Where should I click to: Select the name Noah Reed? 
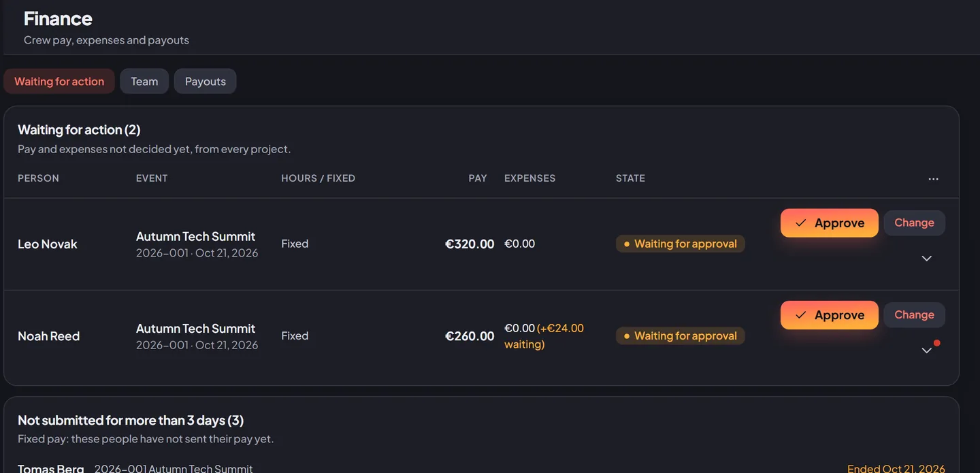tap(48, 336)
